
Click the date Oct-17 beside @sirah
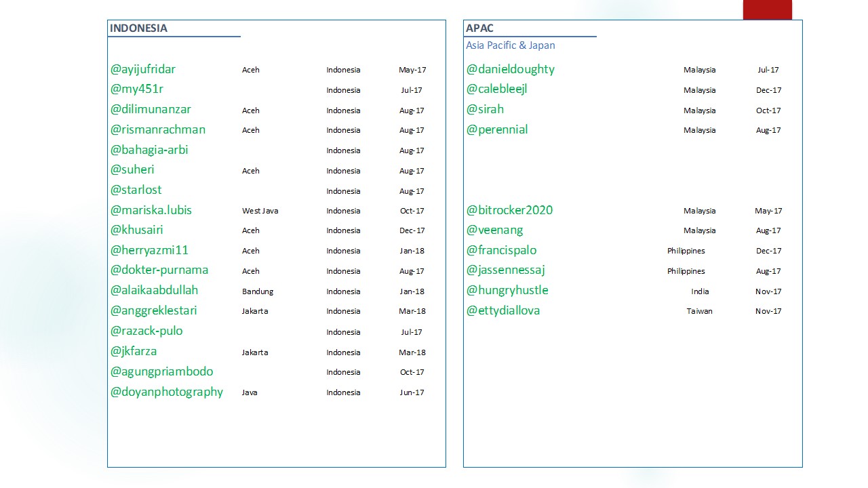pos(769,110)
